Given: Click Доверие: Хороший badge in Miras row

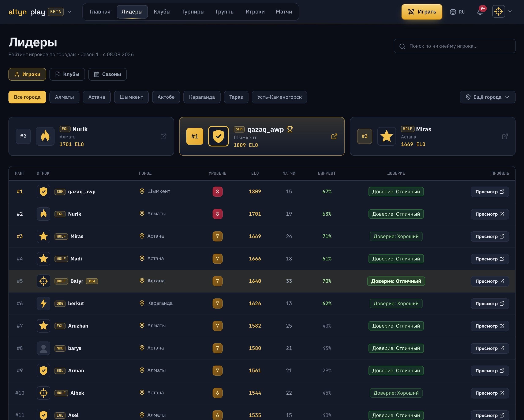Looking at the screenshot, I should tap(396, 236).
